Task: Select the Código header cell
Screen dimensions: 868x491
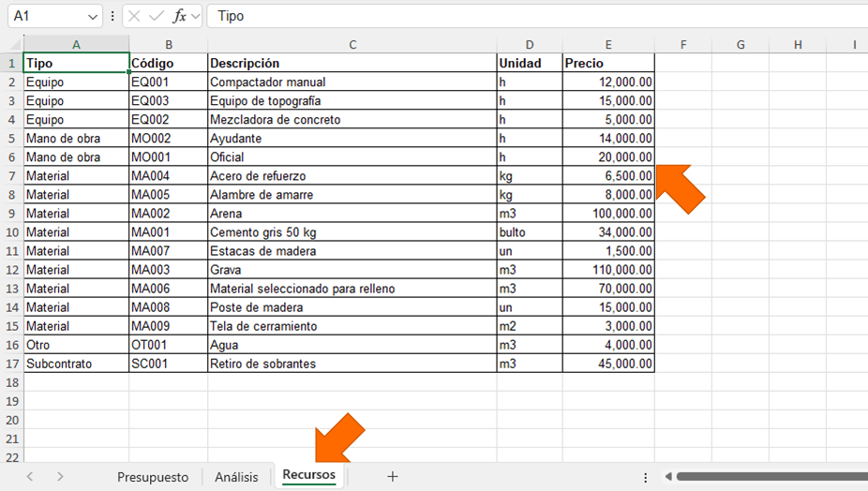Action: coord(169,63)
